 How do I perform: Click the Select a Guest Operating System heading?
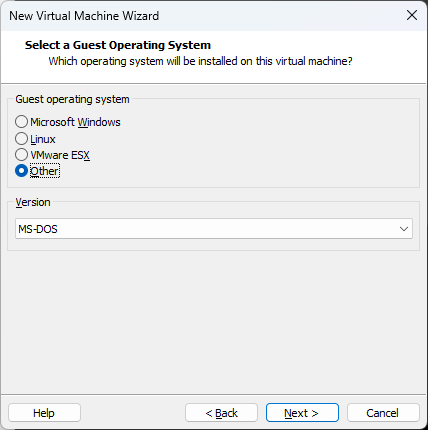click(118, 45)
